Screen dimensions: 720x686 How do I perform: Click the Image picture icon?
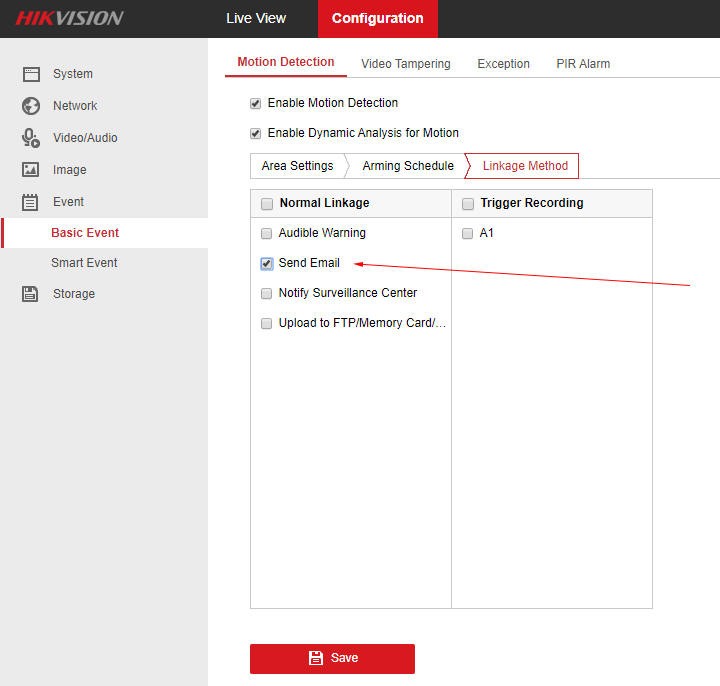tap(31, 170)
